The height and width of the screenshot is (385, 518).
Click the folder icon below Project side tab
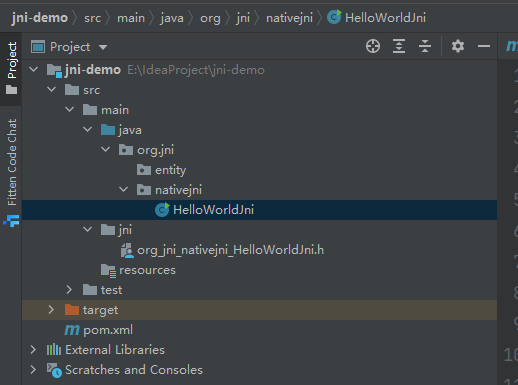(x=11, y=90)
